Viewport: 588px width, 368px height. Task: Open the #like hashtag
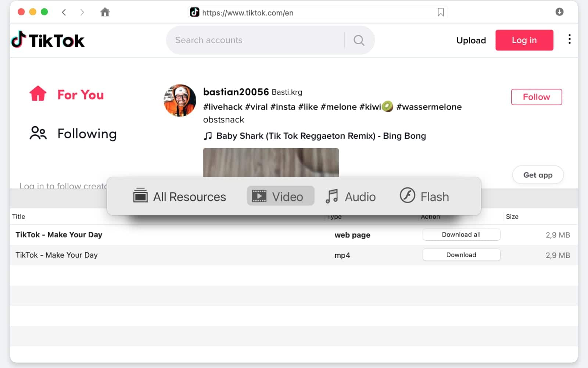(x=308, y=107)
